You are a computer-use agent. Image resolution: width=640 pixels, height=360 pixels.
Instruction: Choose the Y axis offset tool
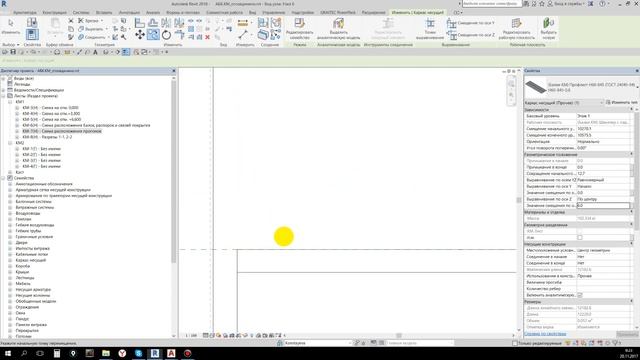tap(471, 23)
